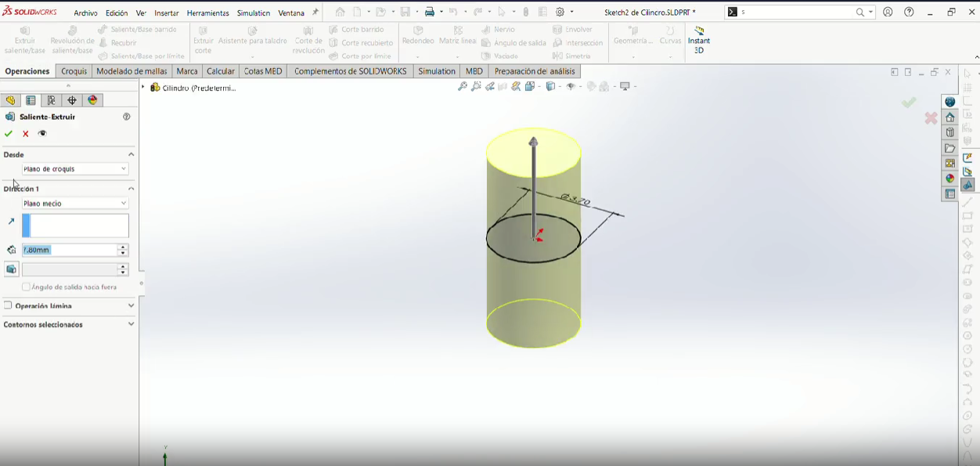Click user account icon in title bar
The height and width of the screenshot is (466, 980).
[888, 13]
